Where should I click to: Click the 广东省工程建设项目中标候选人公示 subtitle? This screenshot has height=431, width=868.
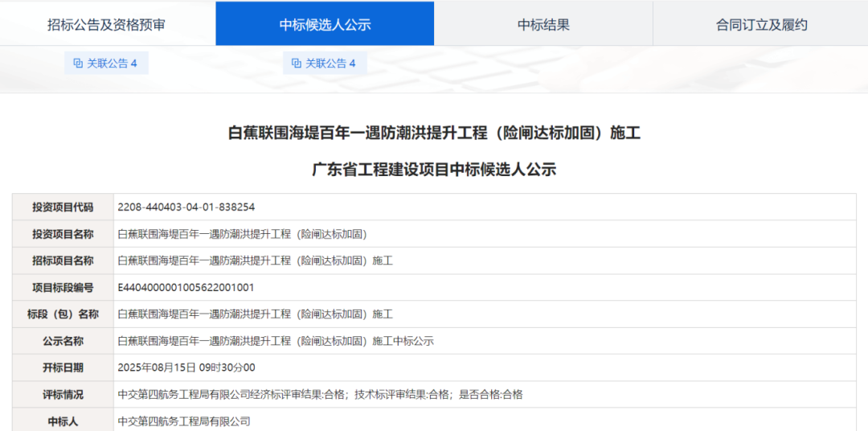tap(434, 170)
